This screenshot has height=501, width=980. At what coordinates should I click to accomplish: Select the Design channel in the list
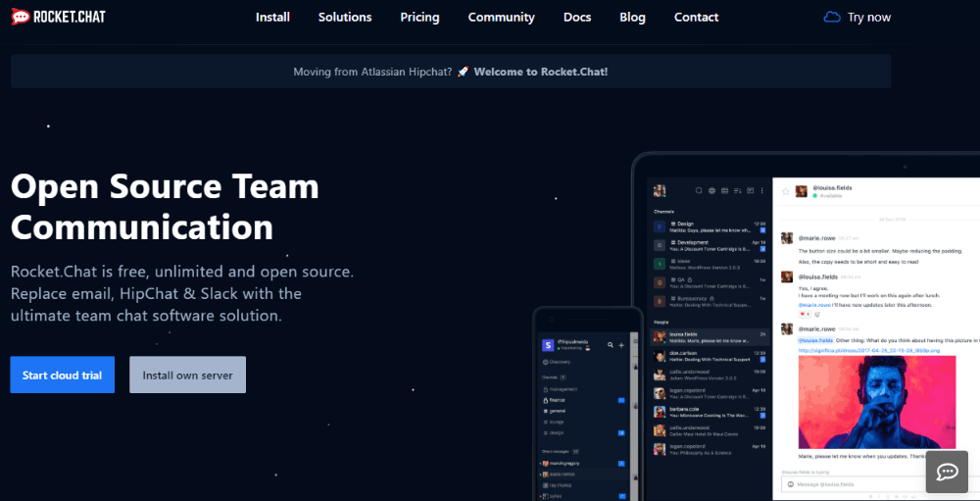coord(710,227)
